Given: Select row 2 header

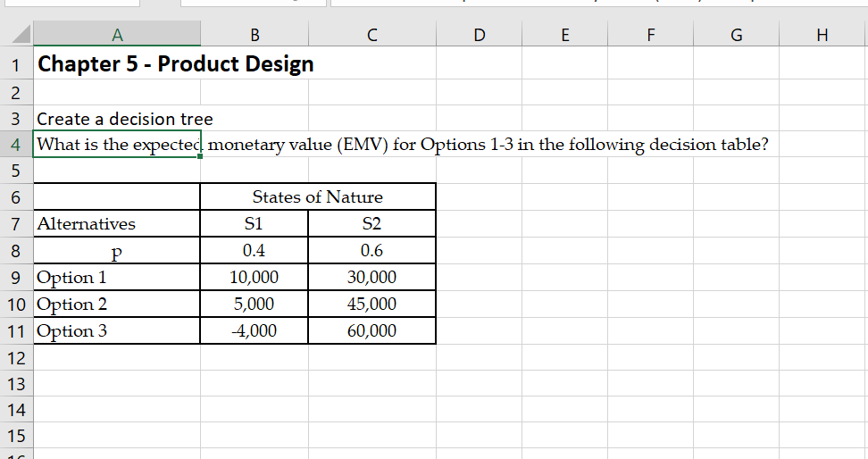Looking at the screenshot, I should coord(16,92).
